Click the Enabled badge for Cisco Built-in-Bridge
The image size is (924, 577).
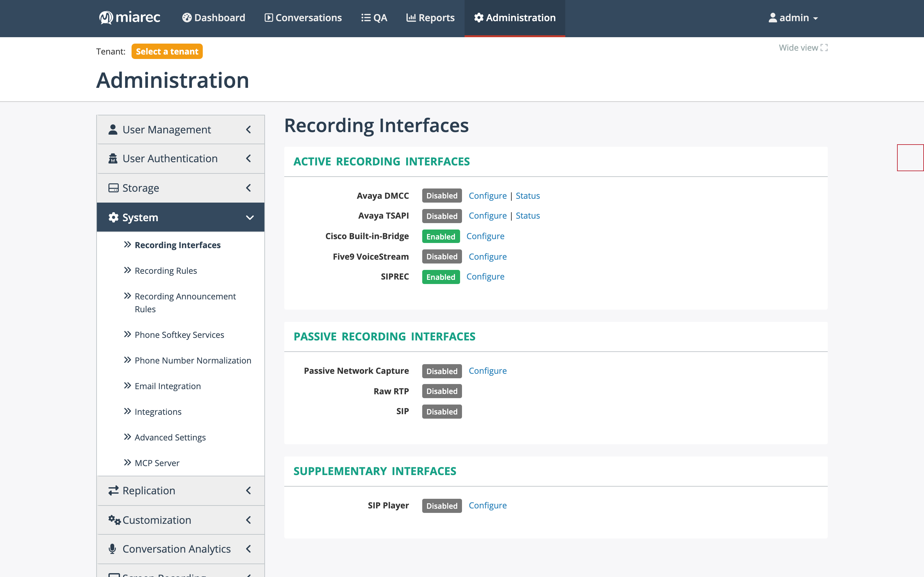tap(441, 236)
